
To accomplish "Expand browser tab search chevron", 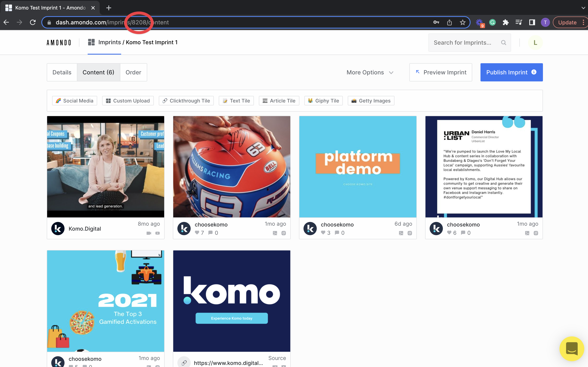I will [x=583, y=8].
